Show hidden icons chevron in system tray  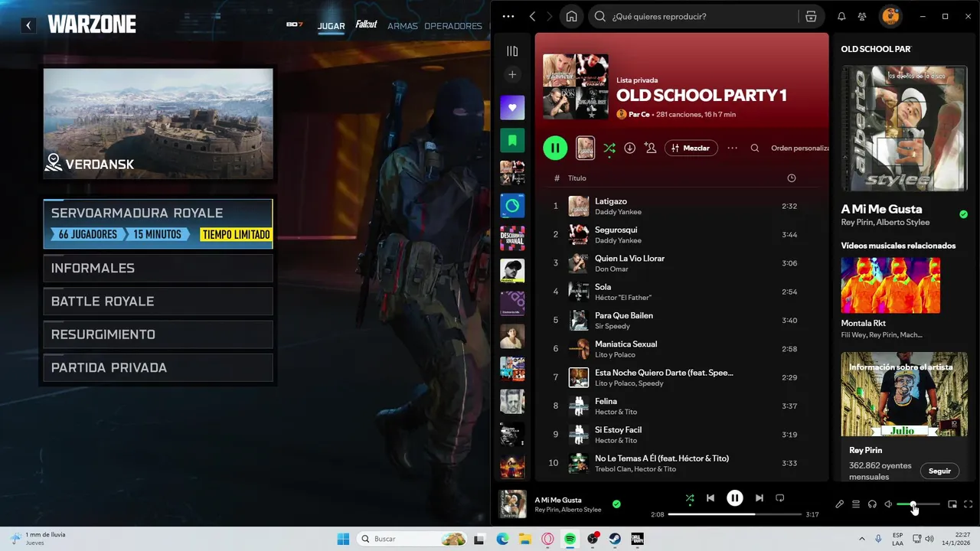point(861,539)
